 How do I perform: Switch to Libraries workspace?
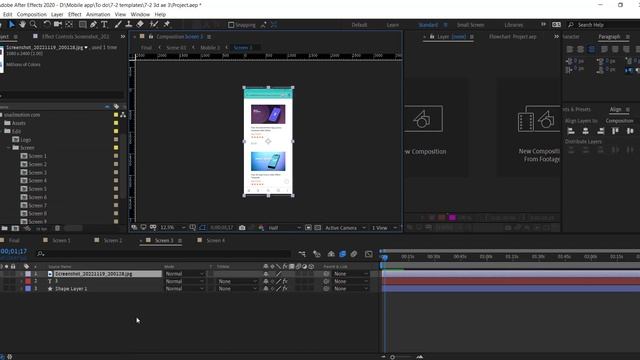(x=513, y=25)
